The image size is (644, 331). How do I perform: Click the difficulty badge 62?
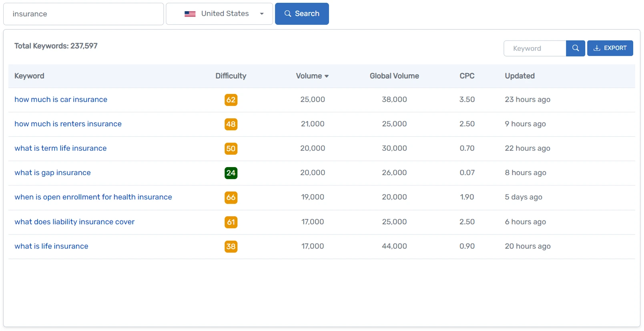231,100
